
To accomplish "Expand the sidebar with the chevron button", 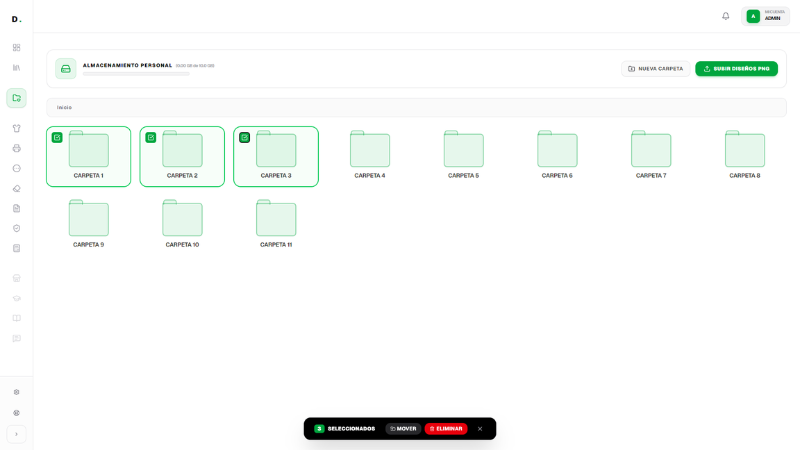I will click(x=16, y=434).
